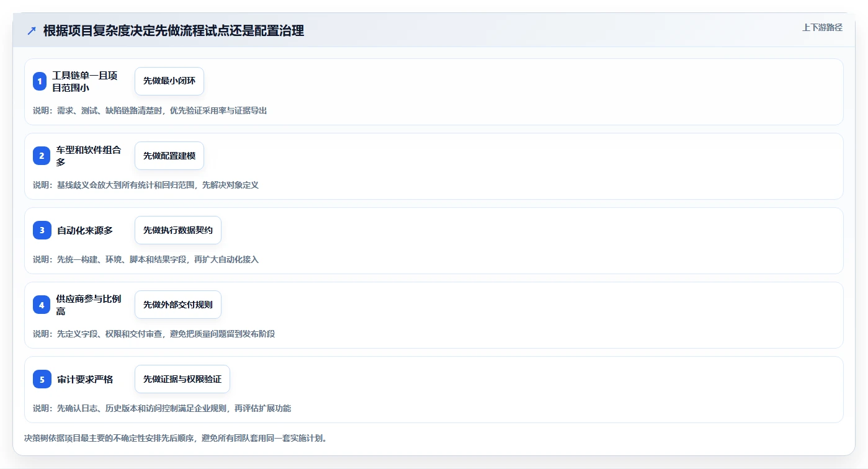Select step badge number 4
This screenshot has width=868, height=469.
coord(42,305)
